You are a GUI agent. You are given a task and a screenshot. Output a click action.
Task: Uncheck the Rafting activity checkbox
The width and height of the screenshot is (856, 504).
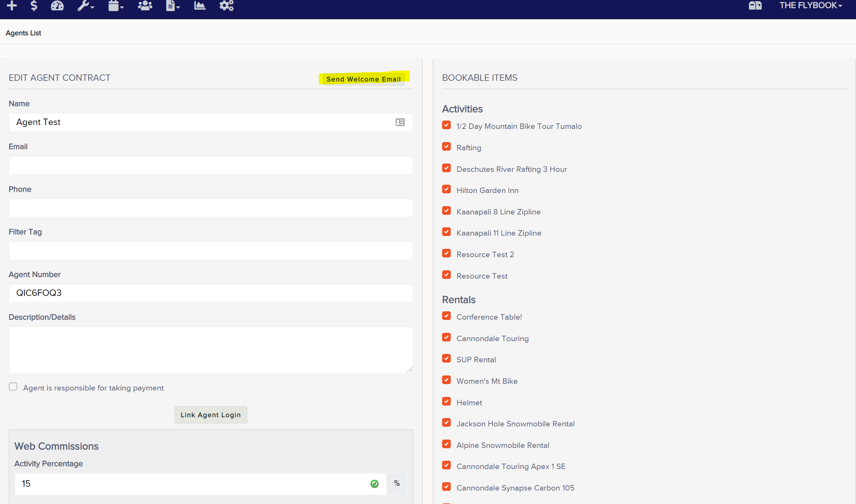pyautogui.click(x=447, y=147)
